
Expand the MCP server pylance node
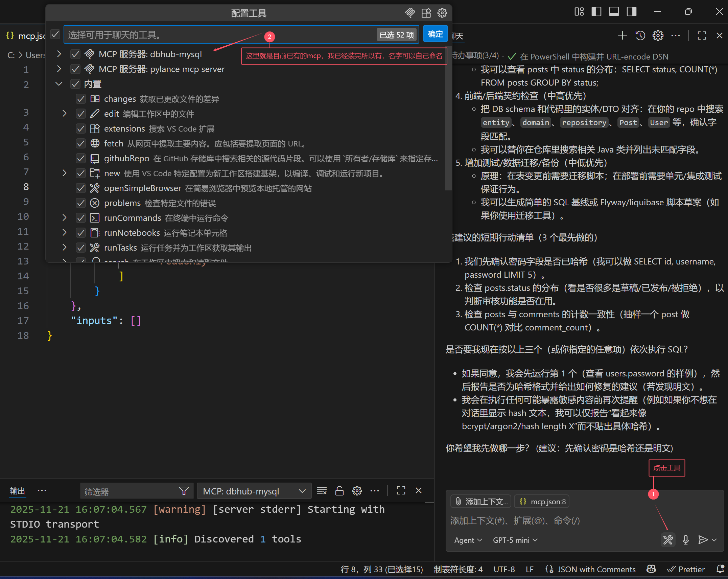[x=59, y=69]
